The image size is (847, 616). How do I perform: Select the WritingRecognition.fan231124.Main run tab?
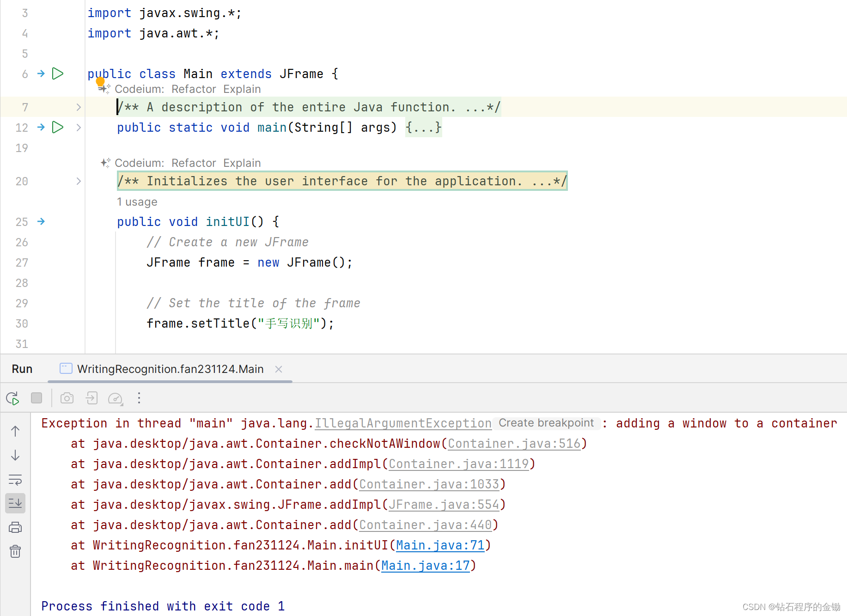170,369
